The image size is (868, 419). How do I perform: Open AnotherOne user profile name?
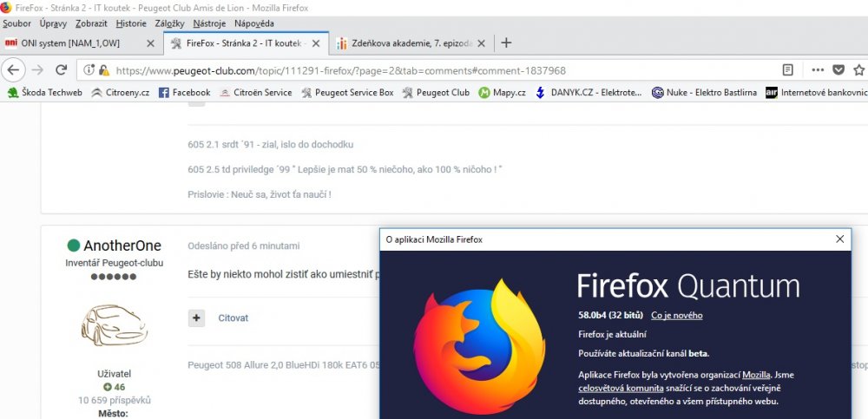(122, 246)
